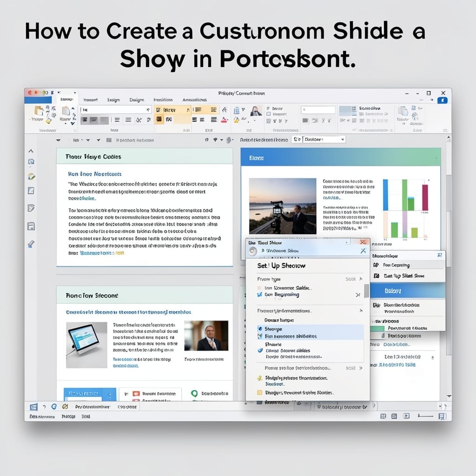
Task: Click the note edit icon in left sidebar
Action: (x=31, y=208)
